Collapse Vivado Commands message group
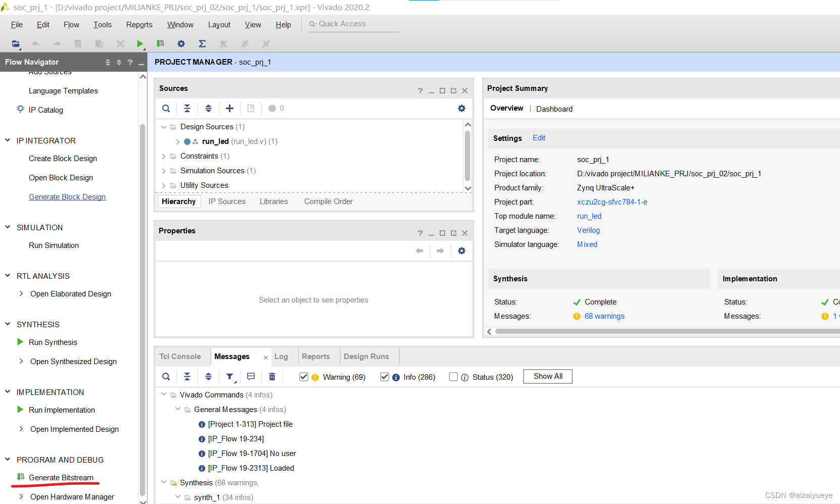Screen dimensions: 840x504 click(x=163, y=394)
